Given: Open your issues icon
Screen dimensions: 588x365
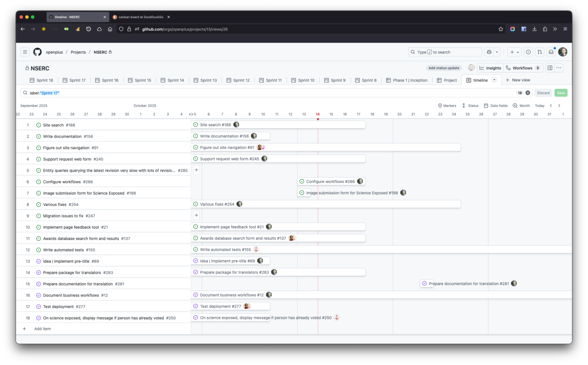Looking at the screenshot, I should point(529,52).
